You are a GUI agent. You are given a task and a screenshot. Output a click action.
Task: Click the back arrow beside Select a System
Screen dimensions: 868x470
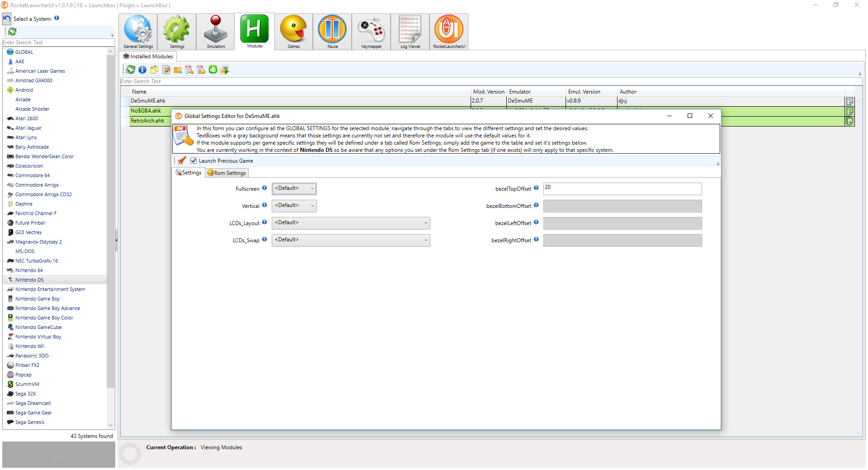click(7, 19)
